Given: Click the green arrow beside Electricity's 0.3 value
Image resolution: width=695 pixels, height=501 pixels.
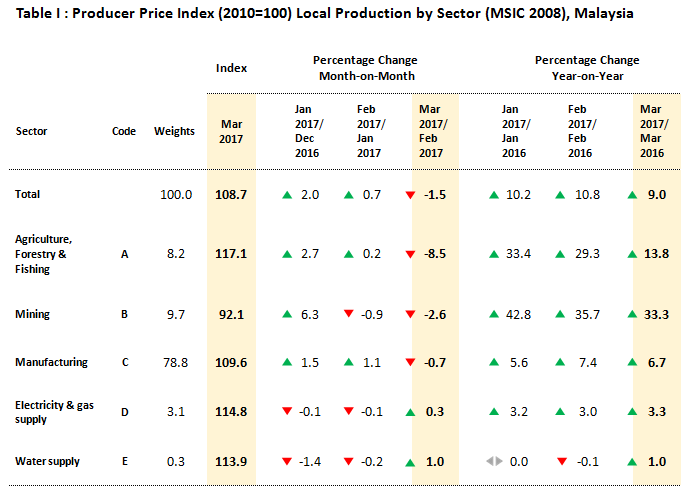Looking at the screenshot, I should (410, 411).
